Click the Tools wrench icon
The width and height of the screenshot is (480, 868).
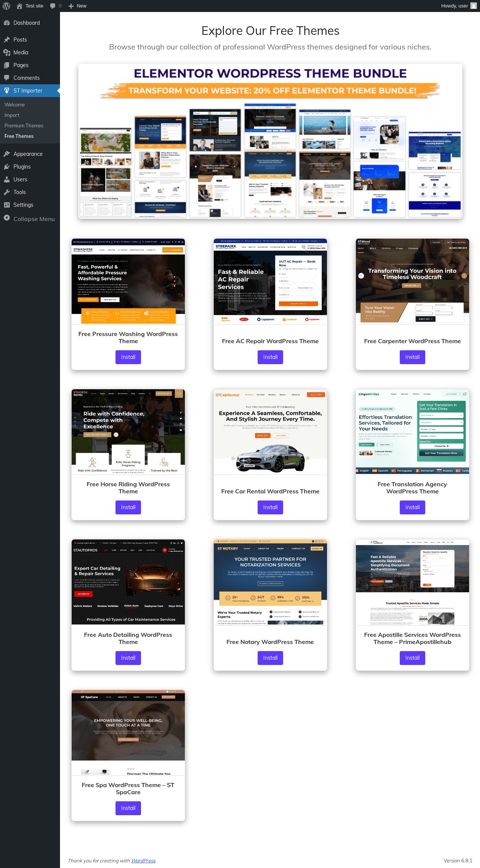tap(7, 192)
